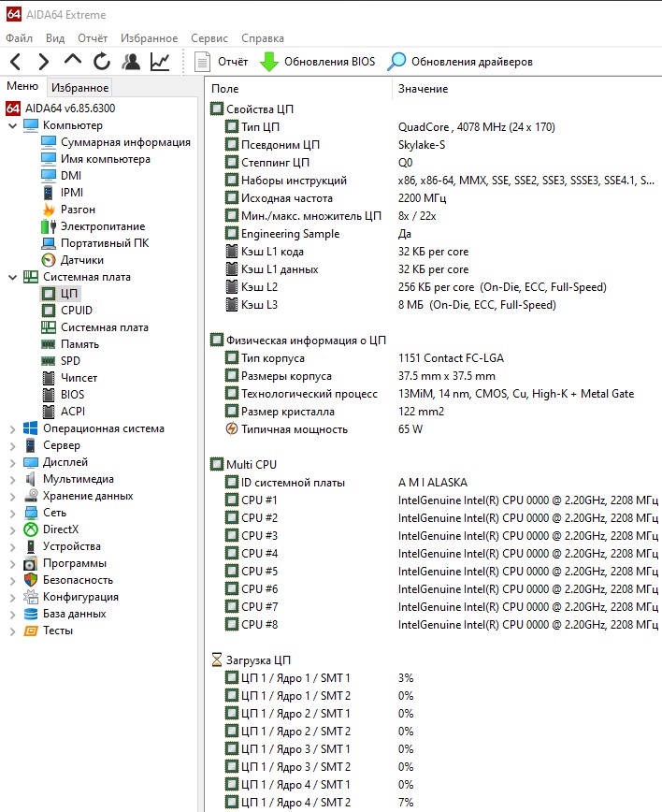Click the Конфигурация gear icon
The height and width of the screenshot is (812, 662).
(31, 597)
